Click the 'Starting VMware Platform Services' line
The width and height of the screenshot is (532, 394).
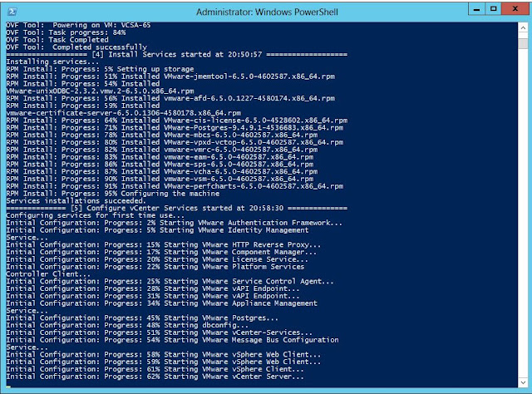pyautogui.click(x=155, y=267)
